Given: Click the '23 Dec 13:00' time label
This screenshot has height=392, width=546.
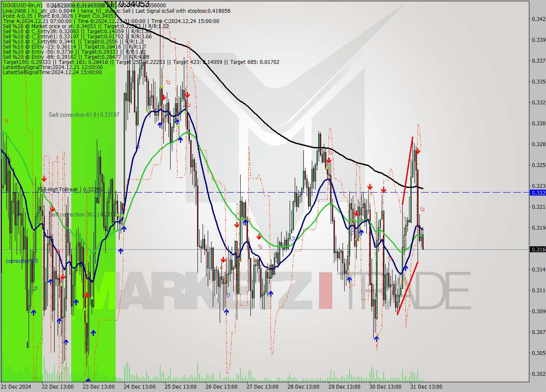Looking at the screenshot, I should pos(99,387).
